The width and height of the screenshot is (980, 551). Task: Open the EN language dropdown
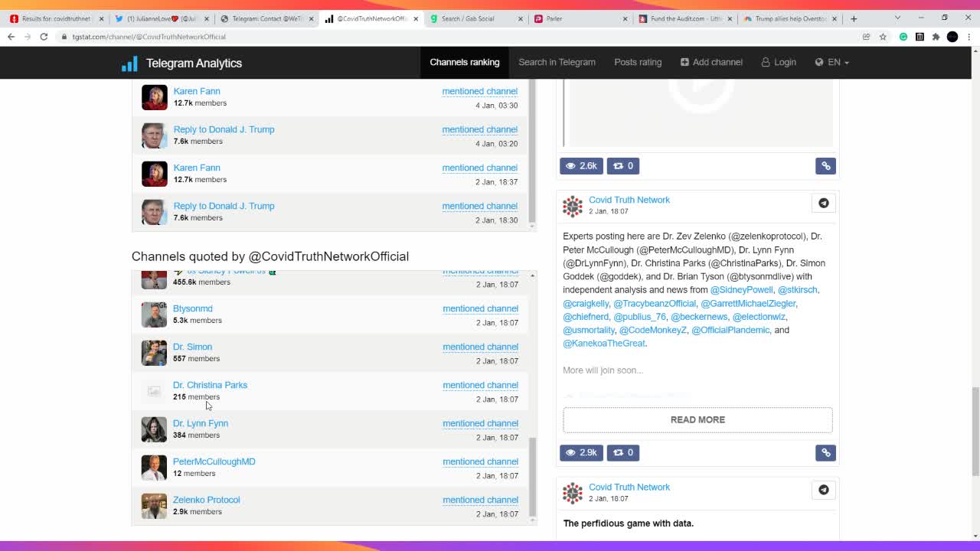point(831,63)
